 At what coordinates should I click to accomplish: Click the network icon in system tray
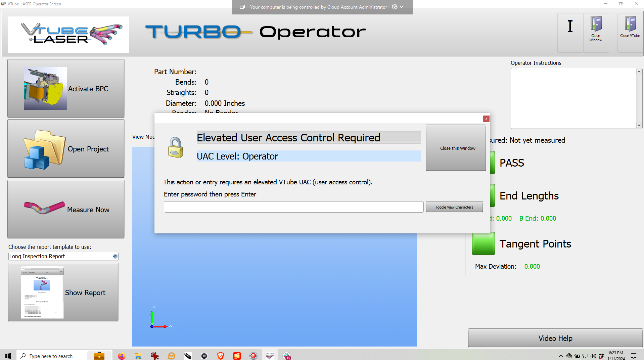(585, 356)
